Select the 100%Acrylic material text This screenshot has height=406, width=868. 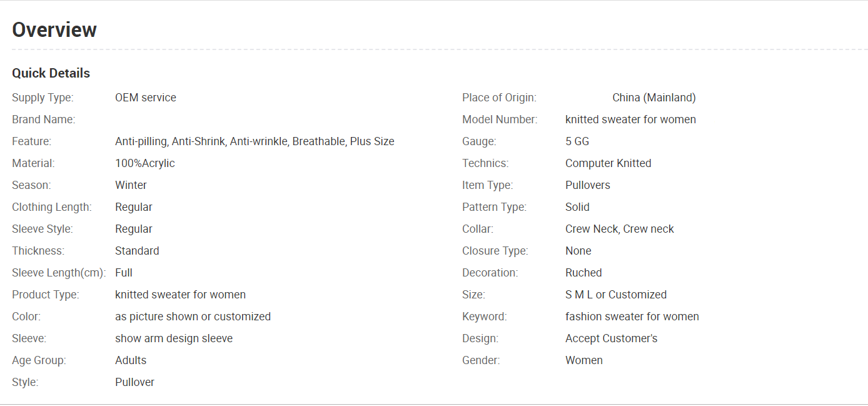point(145,163)
